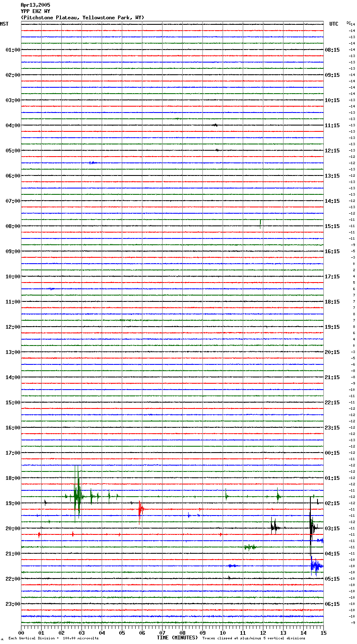Click the UTC time label "23:15"

pyautogui.click(x=332, y=428)
